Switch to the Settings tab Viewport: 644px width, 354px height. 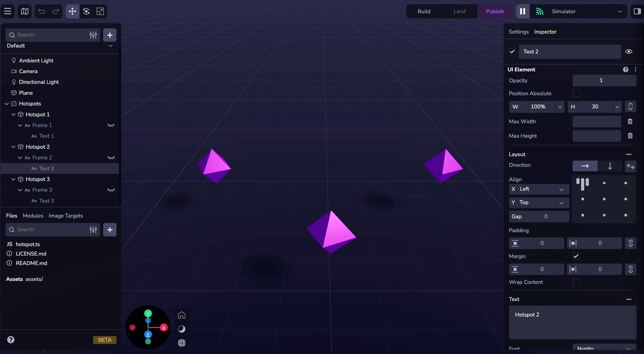[519, 32]
